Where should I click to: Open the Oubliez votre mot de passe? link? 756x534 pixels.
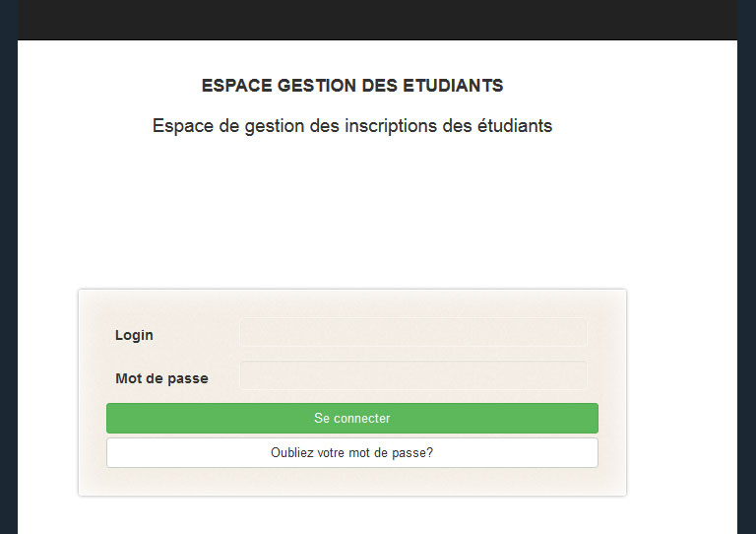(351, 453)
